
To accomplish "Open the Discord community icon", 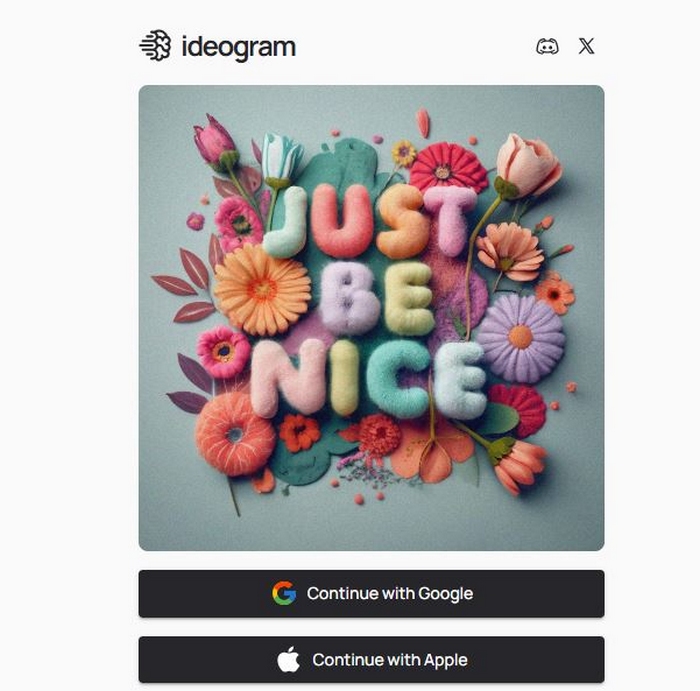I will tap(547, 46).
